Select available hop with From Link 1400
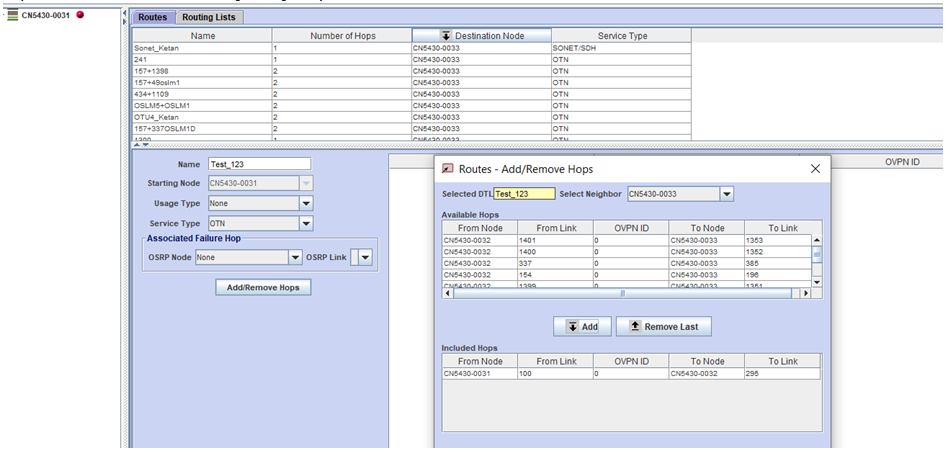The image size is (949, 453). pos(627,251)
